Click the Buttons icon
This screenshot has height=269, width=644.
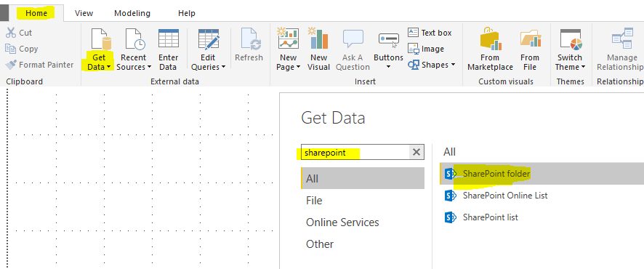[x=389, y=40]
